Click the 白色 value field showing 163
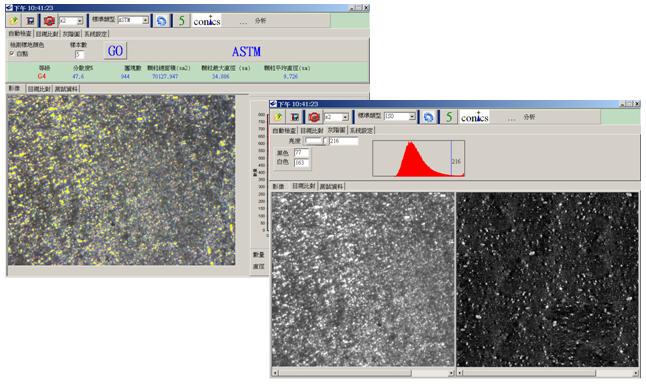 301,162
